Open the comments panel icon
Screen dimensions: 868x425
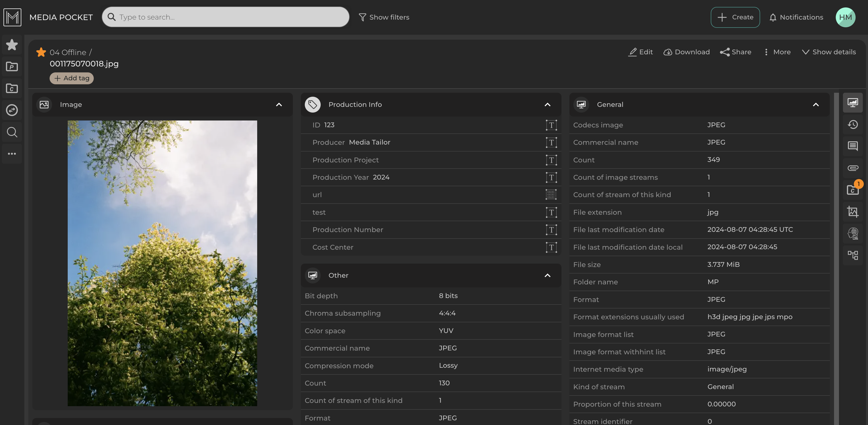853,146
